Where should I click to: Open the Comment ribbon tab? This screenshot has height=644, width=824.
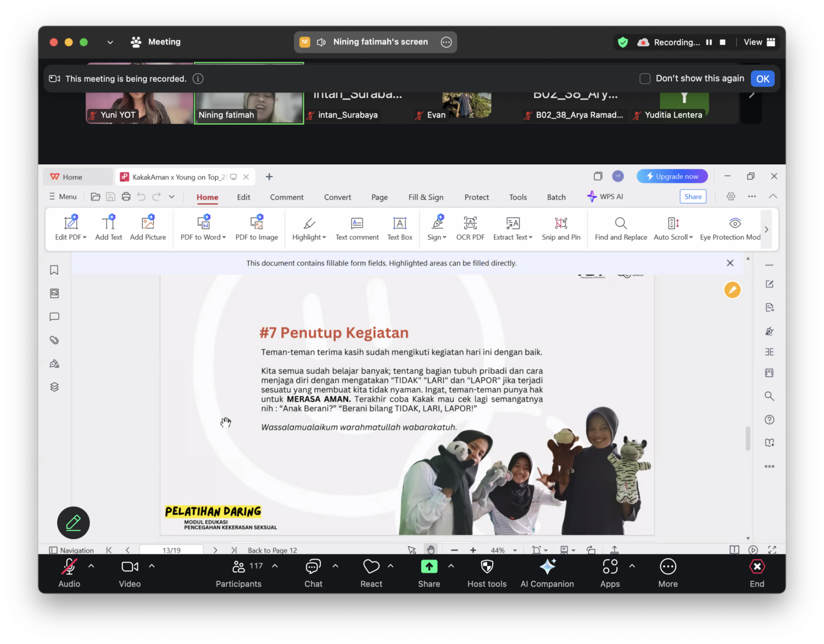tap(287, 197)
